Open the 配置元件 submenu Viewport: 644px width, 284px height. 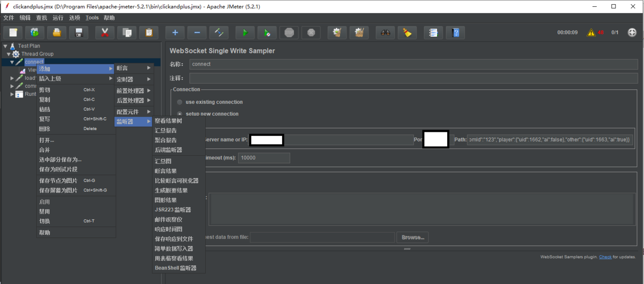(x=134, y=112)
